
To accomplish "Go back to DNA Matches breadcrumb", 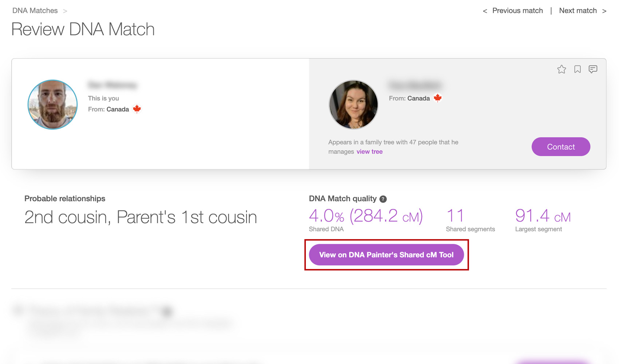I will click(x=35, y=11).
